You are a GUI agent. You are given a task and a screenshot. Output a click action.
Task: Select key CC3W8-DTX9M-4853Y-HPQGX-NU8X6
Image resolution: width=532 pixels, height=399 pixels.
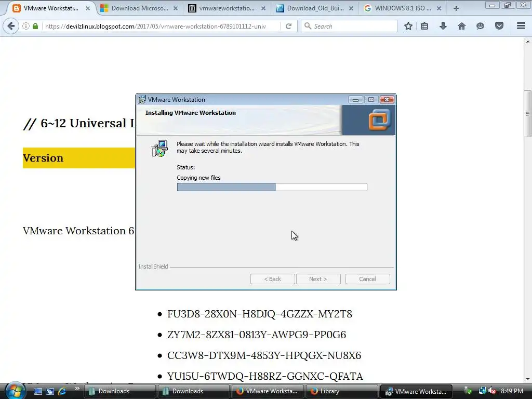[264, 355]
